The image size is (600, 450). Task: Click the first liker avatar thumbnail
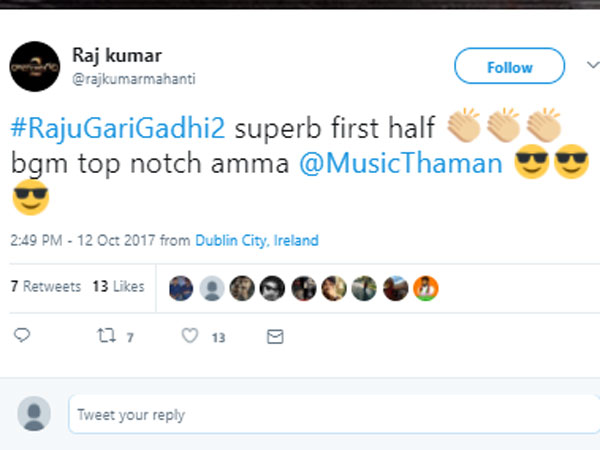pyautogui.click(x=181, y=289)
